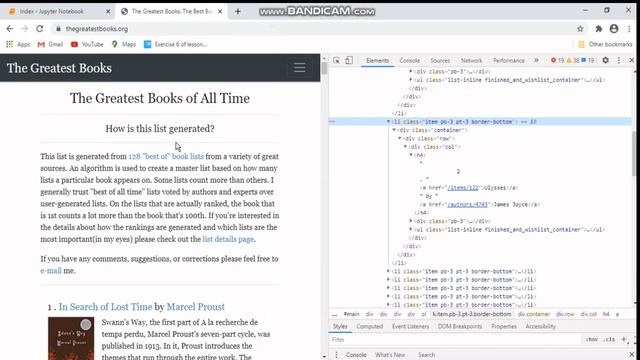Open the Event Listeners pane tab
Screen dimensions: 640x360
pos(410,327)
